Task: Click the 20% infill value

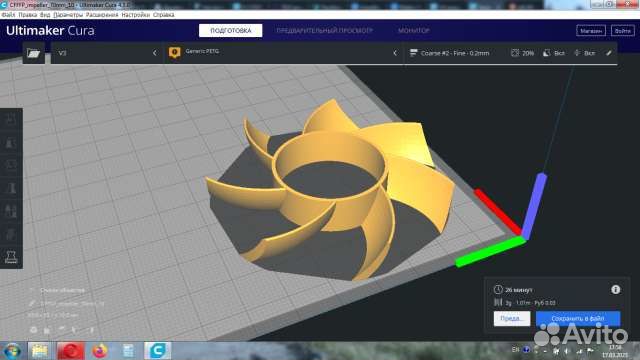Action: [x=528, y=53]
